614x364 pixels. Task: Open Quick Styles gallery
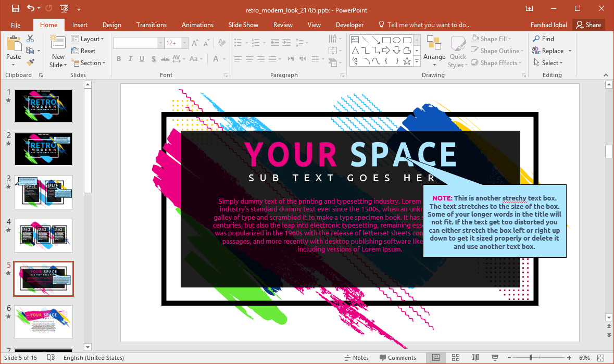457,52
